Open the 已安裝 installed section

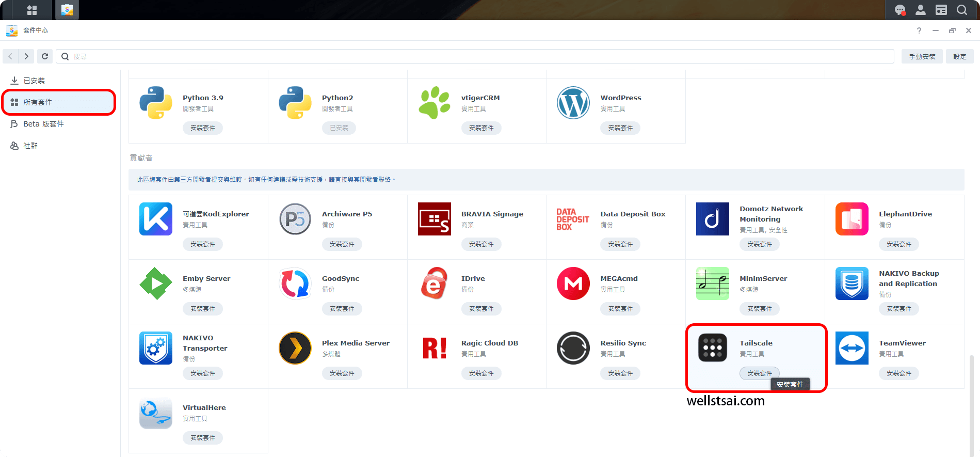[x=59, y=81]
